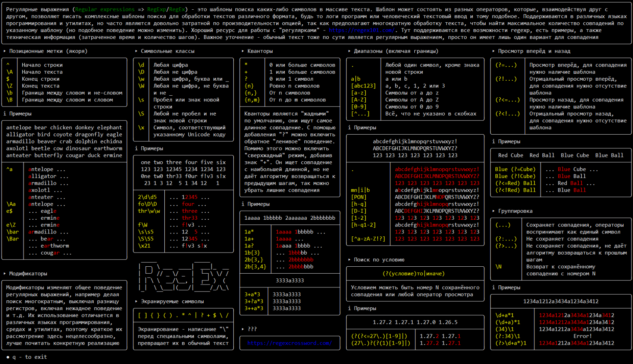The height and width of the screenshot is (364, 633).
Task: Click the '\x21' example pattern
Action: (144, 246)
